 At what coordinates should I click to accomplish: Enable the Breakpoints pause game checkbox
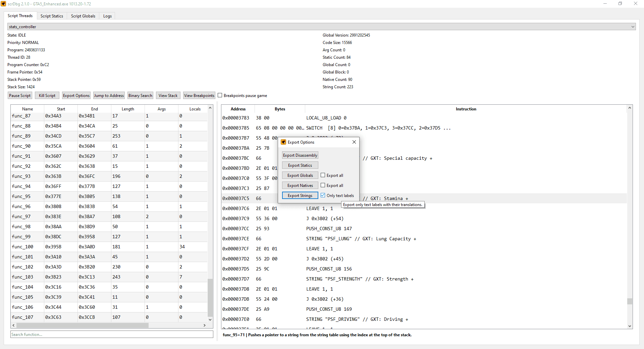(220, 95)
